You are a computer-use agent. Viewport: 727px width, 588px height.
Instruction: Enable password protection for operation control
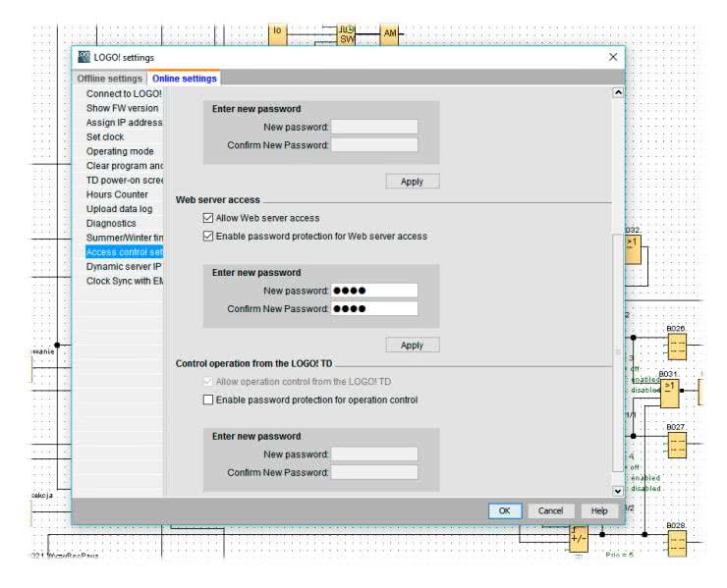click(x=207, y=400)
